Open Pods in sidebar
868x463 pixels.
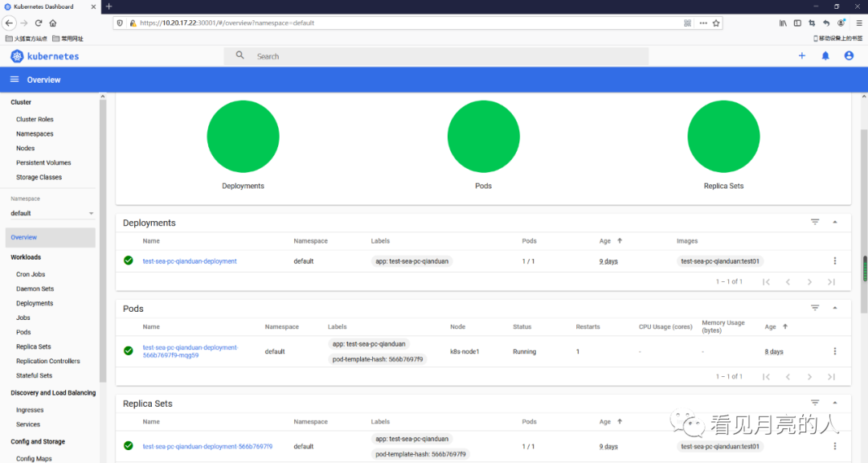tap(23, 332)
